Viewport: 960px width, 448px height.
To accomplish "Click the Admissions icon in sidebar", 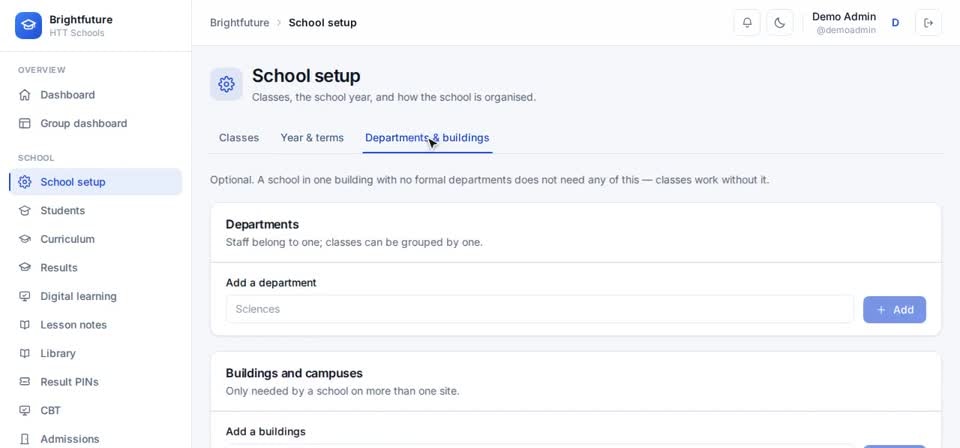I will [24, 439].
